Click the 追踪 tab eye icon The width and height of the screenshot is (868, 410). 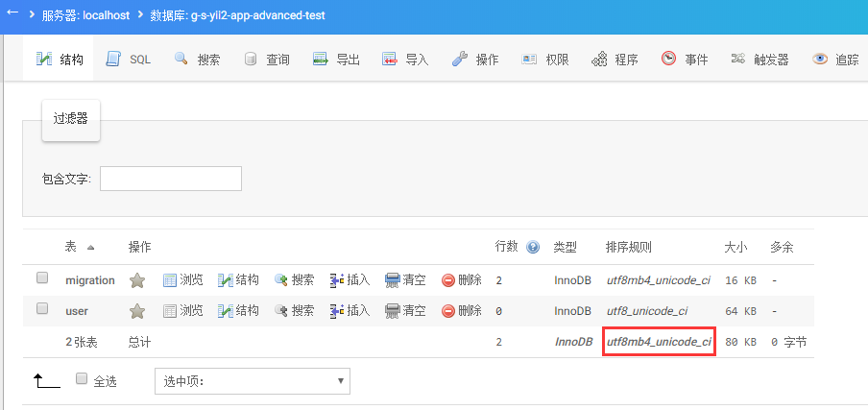[x=820, y=59]
